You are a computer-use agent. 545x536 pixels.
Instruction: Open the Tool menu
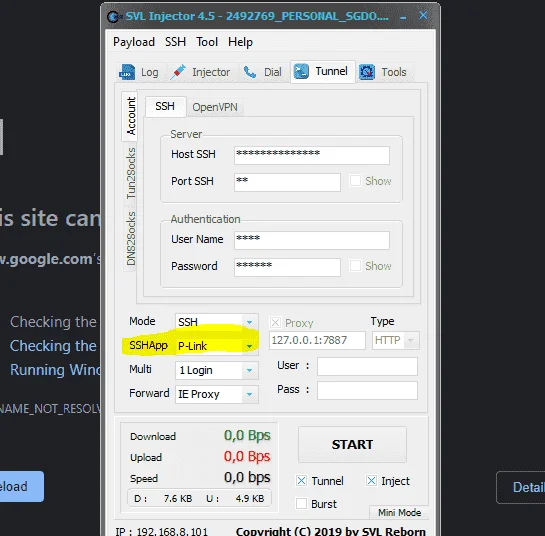tap(207, 42)
